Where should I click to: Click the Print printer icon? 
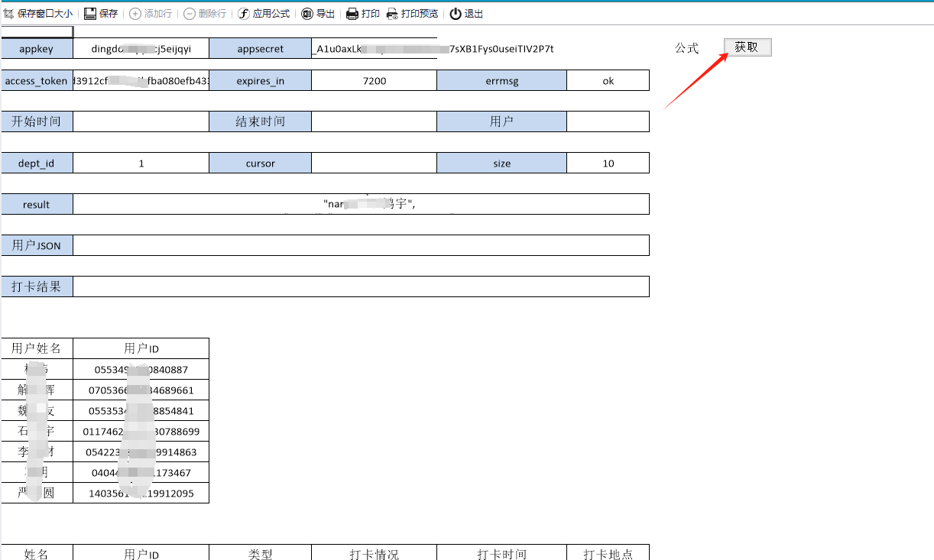tap(352, 14)
